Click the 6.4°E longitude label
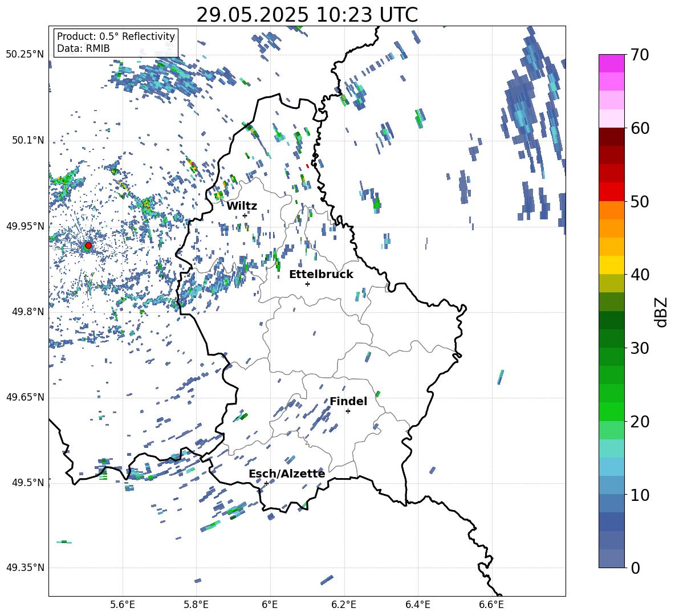 pyautogui.click(x=417, y=605)
